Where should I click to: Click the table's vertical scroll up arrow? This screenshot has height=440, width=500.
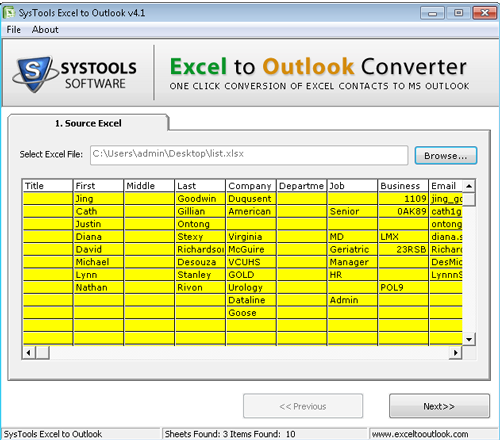tap(469, 186)
